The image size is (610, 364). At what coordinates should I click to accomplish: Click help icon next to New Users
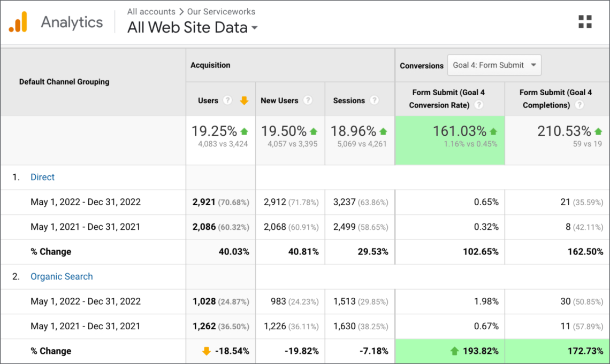click(x=308, y=100)
